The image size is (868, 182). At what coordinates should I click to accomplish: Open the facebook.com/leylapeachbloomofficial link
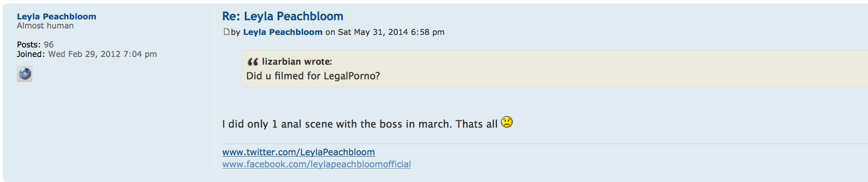317,164
